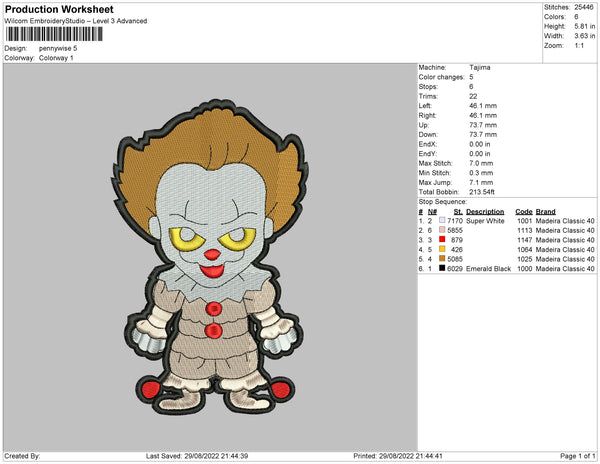Select thread code 1064
This screenshot has height=464, width=600.
pos(525,249)
